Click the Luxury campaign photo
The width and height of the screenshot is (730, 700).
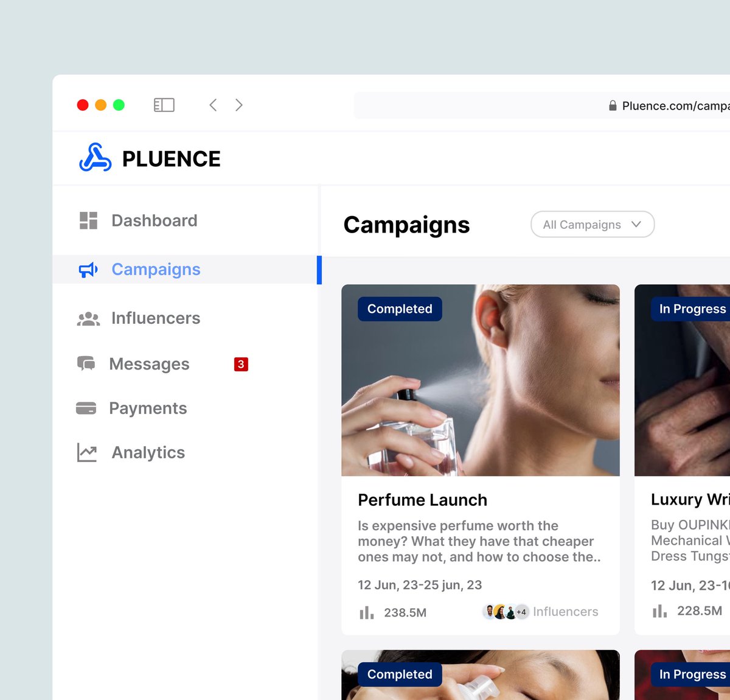click(682, 380)
